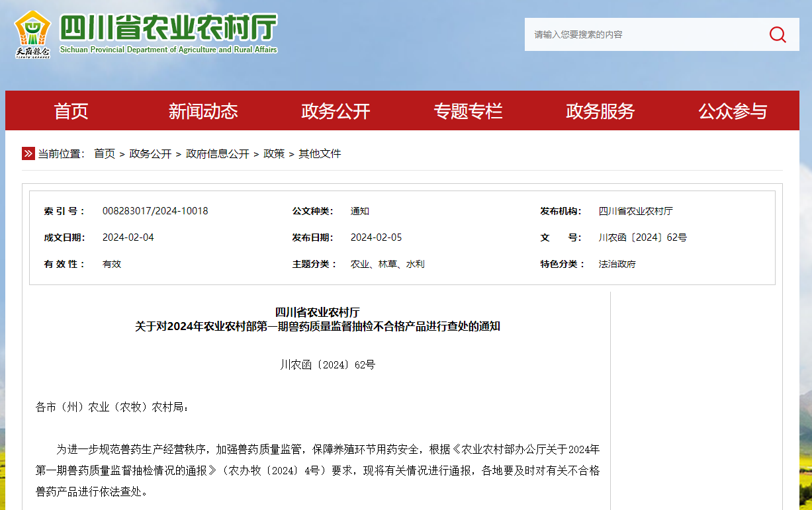812x510 pixels.
Task: Click the 政策 breadcrumb link
Action: click(274, 153)
